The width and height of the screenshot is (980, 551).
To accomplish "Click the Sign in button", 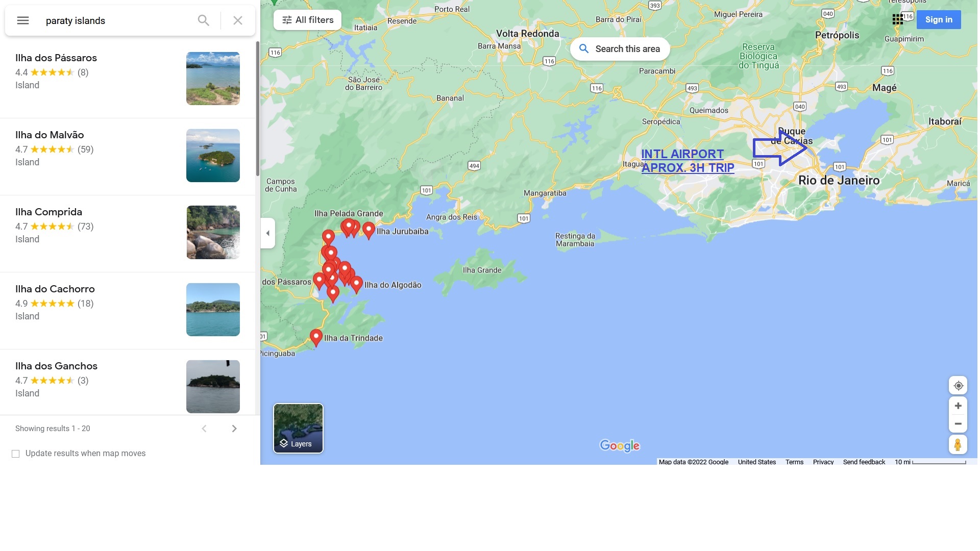I will (939, 20).
